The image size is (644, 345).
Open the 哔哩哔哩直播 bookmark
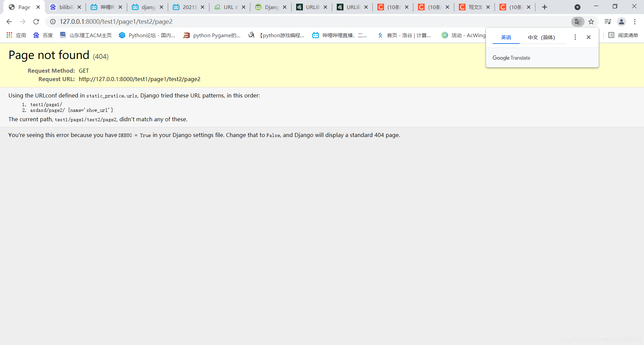[339, 35]
